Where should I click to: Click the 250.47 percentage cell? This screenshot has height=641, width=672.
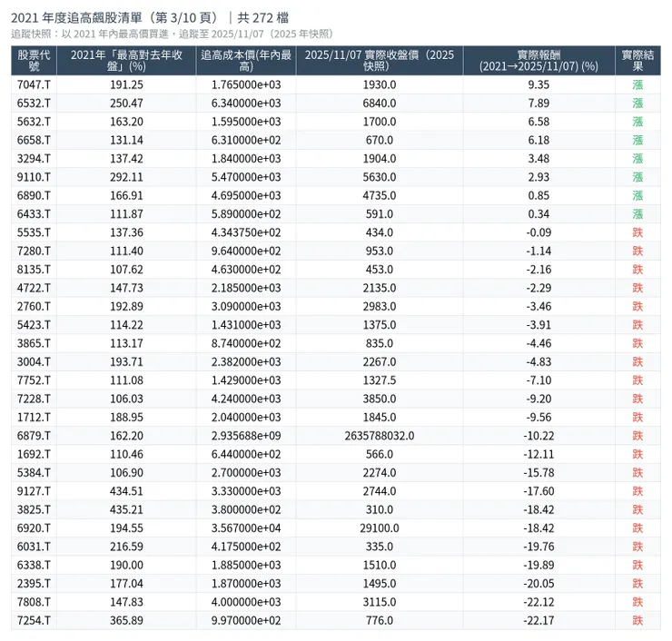pos(126,104)
